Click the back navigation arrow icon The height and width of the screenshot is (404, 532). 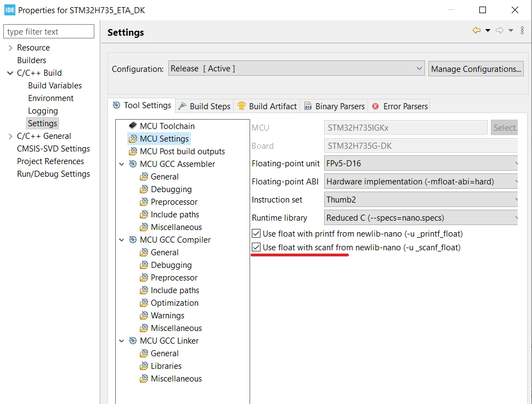(477, 30)
